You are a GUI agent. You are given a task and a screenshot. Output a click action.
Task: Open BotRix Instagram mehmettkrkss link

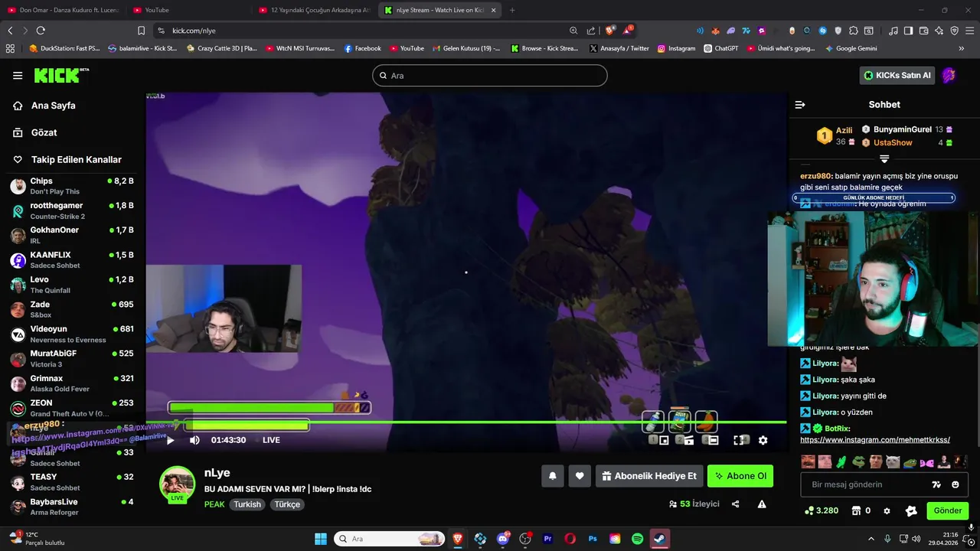[875, 440]
